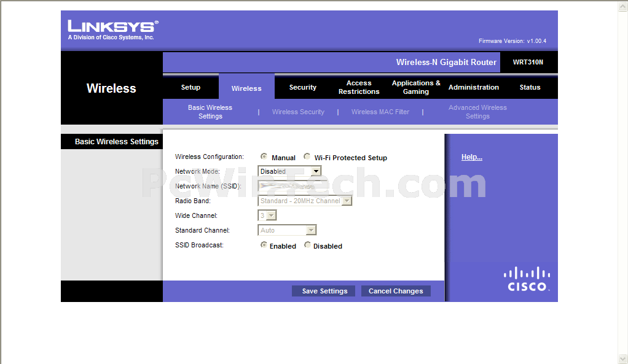Open the Administration tab
The width and height of the screenshot is (628, 364).
(x=473, y=87)
